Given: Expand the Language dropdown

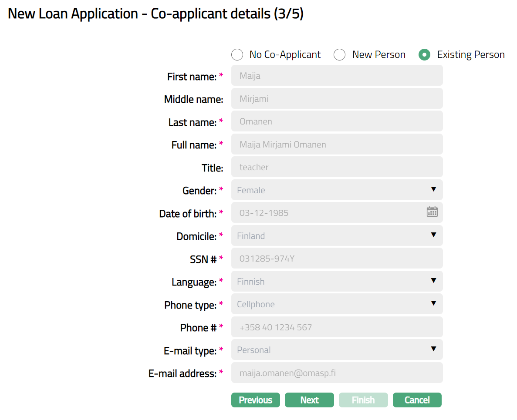Looking at the screenshot, I should click(x=337, y=281).
